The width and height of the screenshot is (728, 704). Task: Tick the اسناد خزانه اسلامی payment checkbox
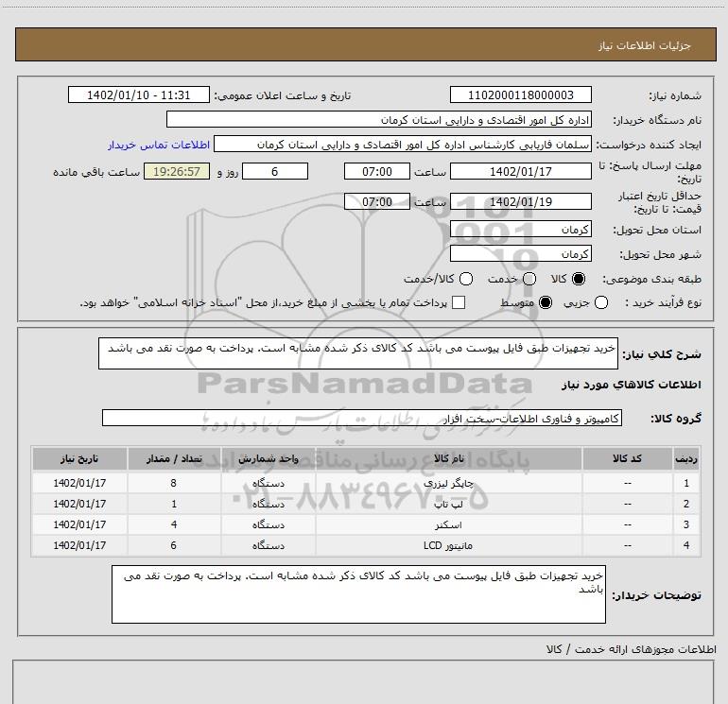[459, 302]
